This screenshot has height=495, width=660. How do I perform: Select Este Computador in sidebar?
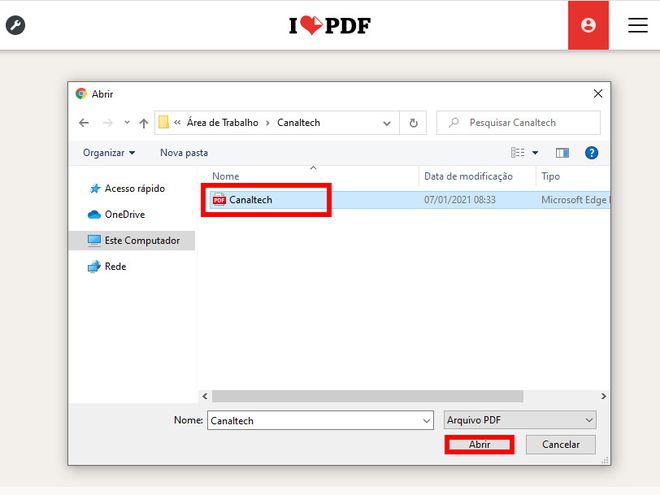(x=131, y=240)
